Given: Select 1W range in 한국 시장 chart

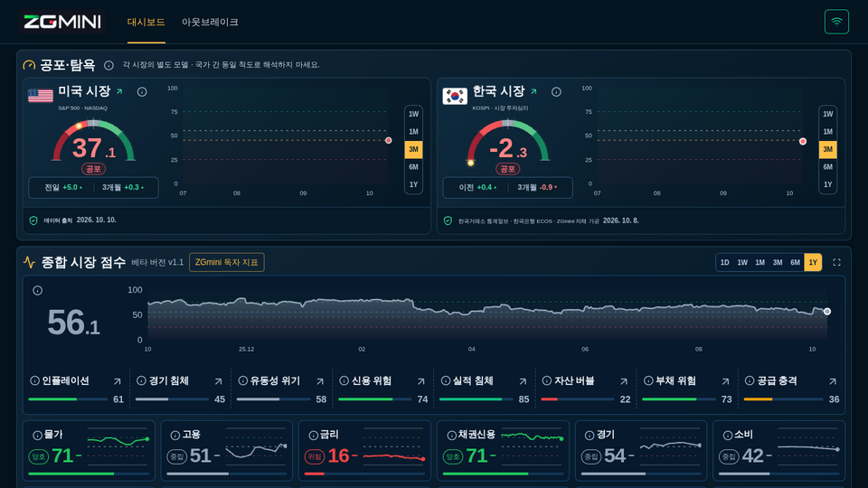Looking at the screenshot, I should coord(827,114).
